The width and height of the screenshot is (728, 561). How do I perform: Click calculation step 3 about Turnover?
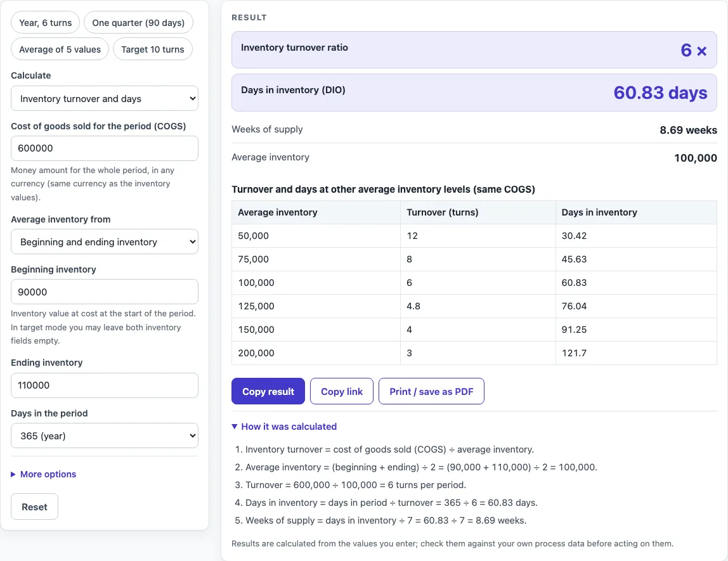tap(356, 485)
